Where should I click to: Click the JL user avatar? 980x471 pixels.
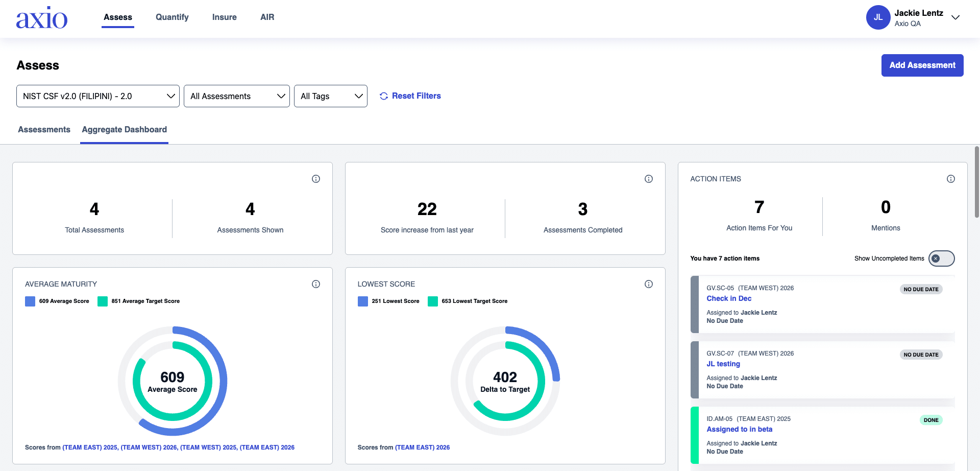[878, 17]
